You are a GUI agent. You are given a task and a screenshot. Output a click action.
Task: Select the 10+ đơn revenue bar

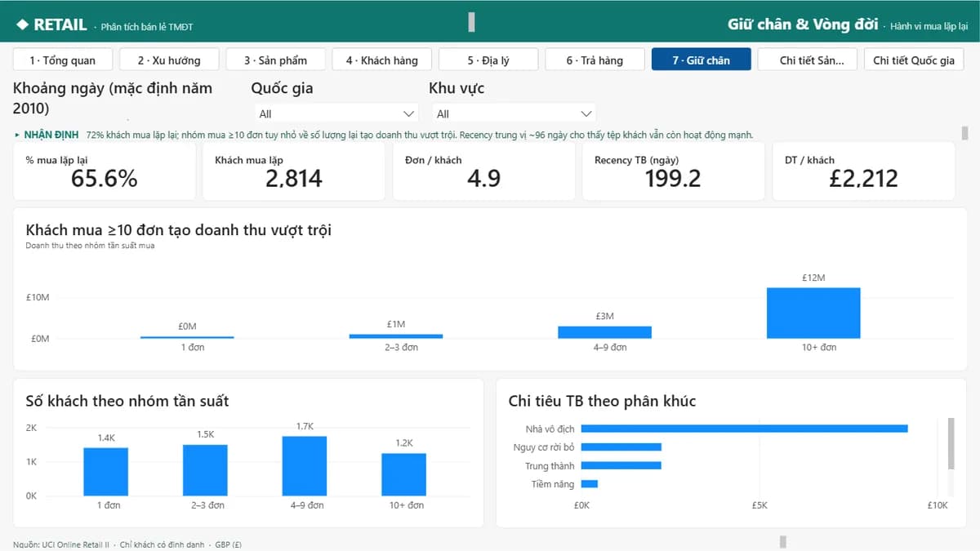pyautogui.click(x=813, y=313)
